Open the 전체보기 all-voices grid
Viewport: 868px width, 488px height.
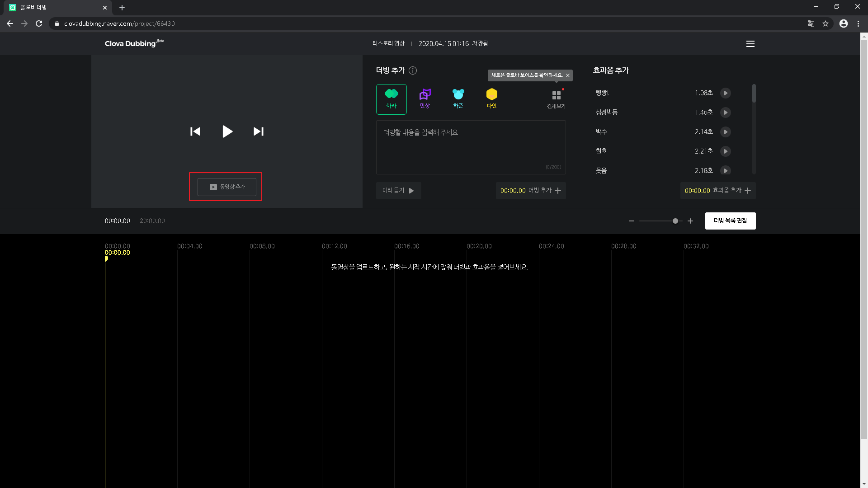point(556,99)
